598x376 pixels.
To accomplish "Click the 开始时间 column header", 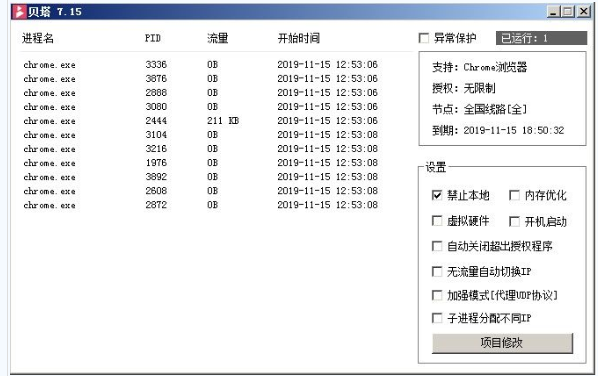I will [x=299, y=38].
